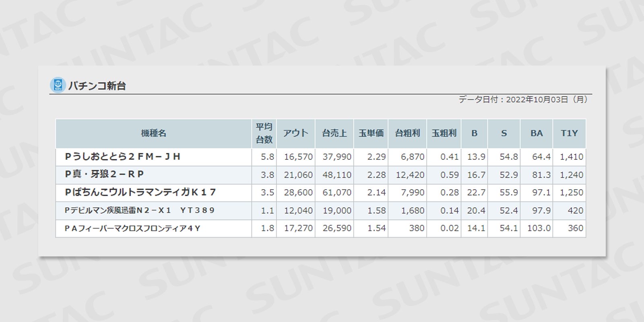644x322 pixels.
Task: Select the 機種名 column header
Action: [x=154, y=133]
